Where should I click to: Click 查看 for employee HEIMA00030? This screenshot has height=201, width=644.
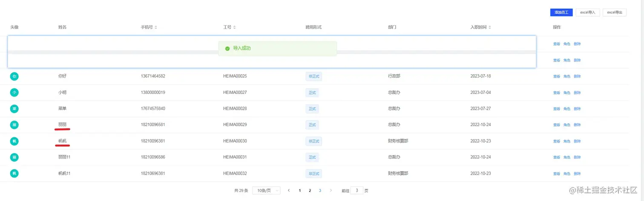[x=557, y=141]
